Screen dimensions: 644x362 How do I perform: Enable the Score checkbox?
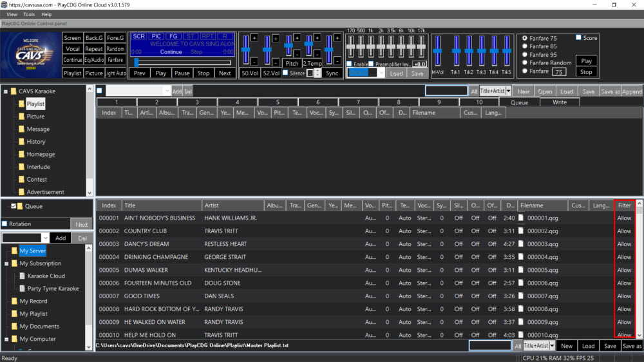click(578, 38)
